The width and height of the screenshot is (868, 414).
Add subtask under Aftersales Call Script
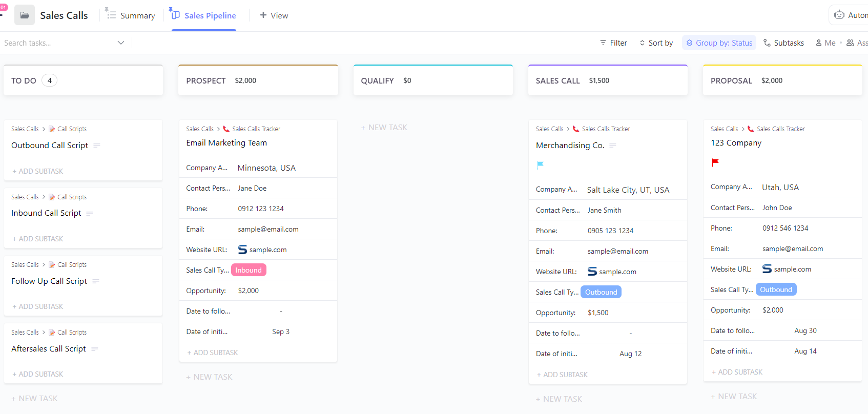click(37, 374)
